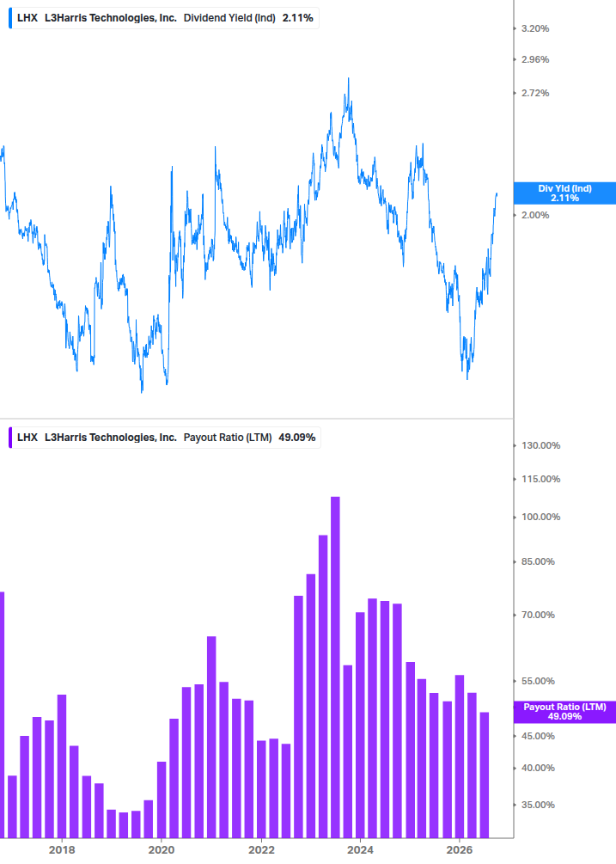The height and width of the screenshot is (864, 616).
Task: Click the tallest payout ratio bar above 100%
Action: [335, 667]
